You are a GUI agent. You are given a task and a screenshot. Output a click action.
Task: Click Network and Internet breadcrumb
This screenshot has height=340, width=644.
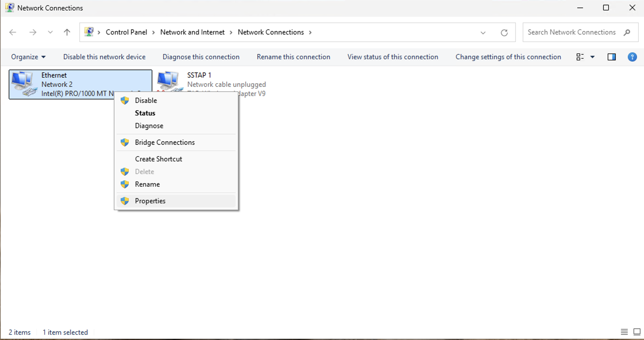[x=192, y=32]
